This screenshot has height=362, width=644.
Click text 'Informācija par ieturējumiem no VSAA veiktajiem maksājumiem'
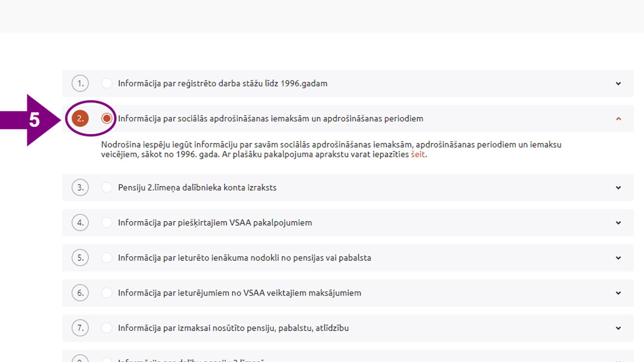point(239,293)
